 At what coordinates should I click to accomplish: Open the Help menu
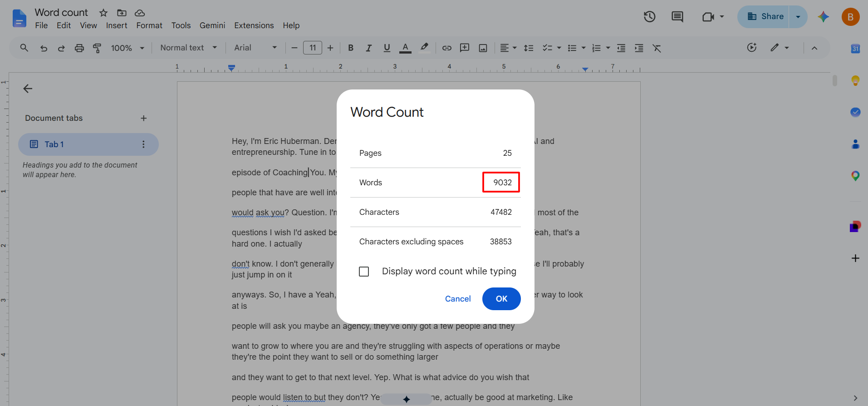click(291, 25)
